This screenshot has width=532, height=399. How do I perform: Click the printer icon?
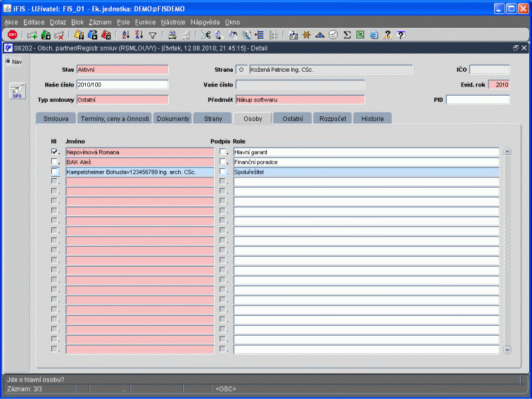[x=172, y=35]
